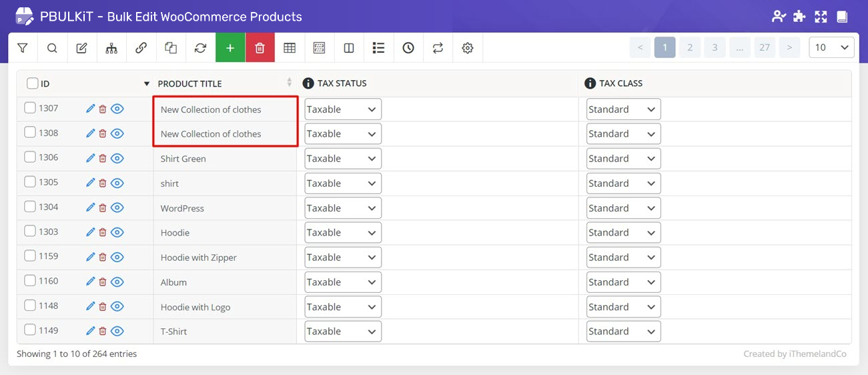
Task: Click the Hoodie with Zipper title cell
Action: click(199, 258)
